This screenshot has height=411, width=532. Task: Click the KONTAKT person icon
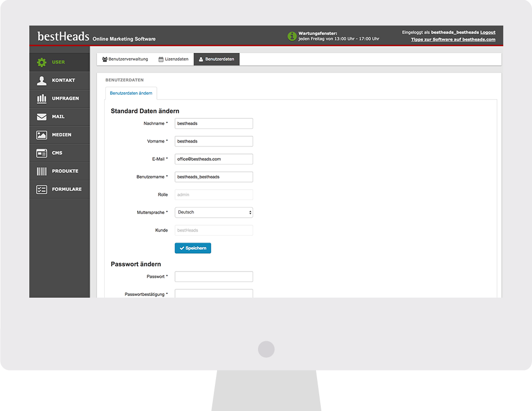point(41,80)
